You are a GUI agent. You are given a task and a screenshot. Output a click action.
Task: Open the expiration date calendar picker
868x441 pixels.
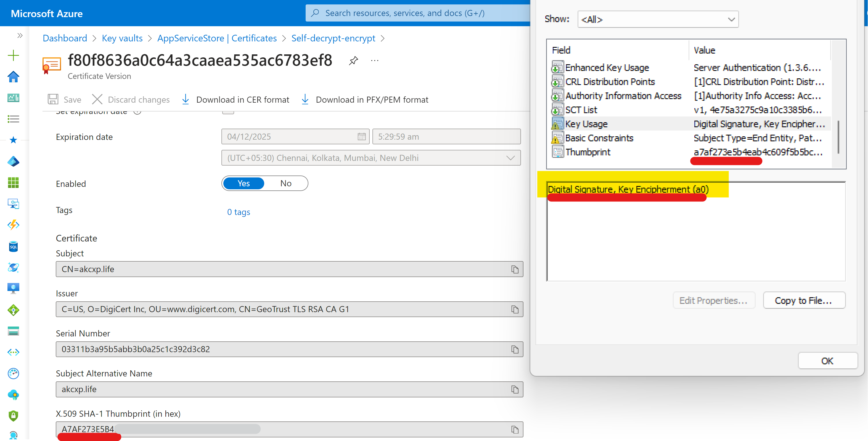click(x=362, y=136)
